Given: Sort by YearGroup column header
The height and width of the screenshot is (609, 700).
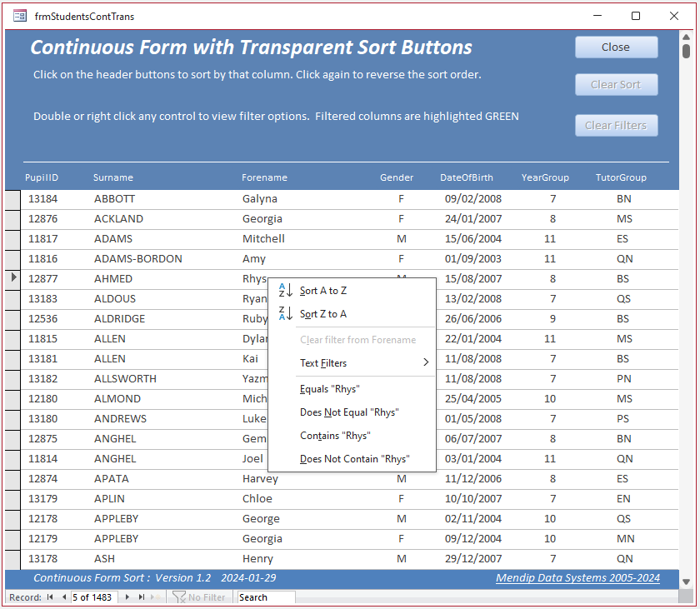Looking at the screenshot, I should coord(545,177).
